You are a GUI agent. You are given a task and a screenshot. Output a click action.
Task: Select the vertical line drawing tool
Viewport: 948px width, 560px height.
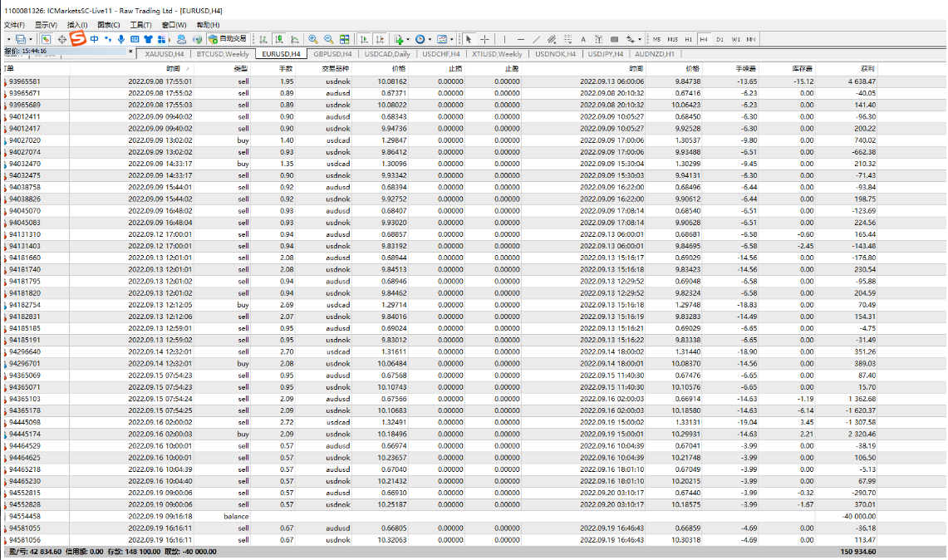tap(504, 39)
